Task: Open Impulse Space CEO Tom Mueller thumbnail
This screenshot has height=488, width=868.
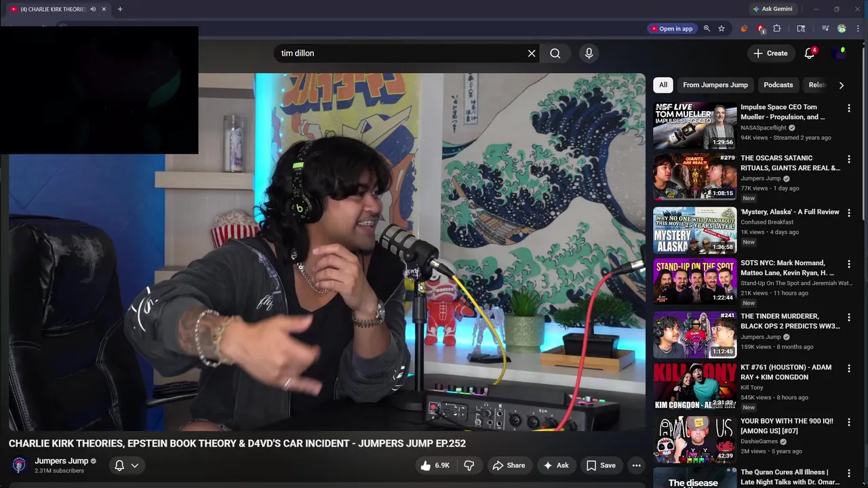Action: tap(694, 125)
